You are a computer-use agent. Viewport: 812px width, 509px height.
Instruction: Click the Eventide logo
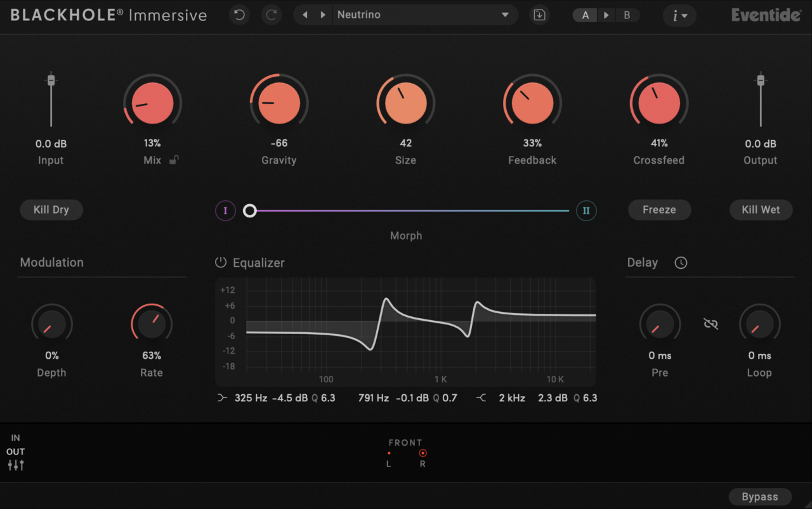pos(766,15)
